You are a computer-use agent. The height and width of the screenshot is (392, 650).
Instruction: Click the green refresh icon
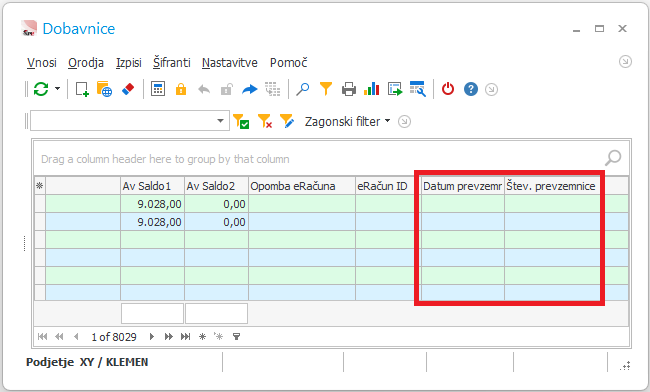tap(41, 89)
